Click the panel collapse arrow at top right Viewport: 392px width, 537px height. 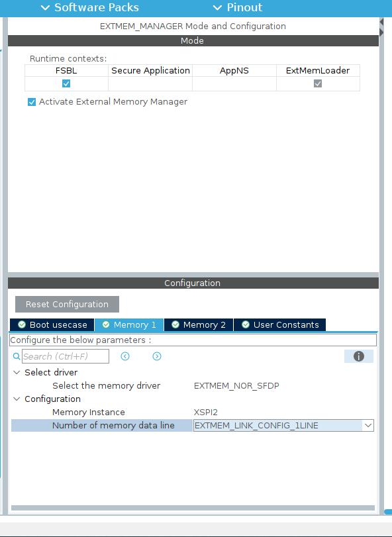click(x=381, y=22)
